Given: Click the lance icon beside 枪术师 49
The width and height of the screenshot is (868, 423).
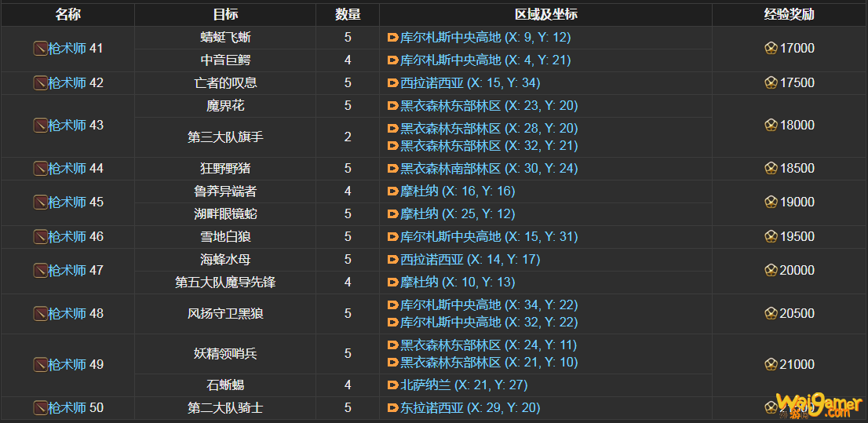Looking at the screenshot, I should click(x=40, y=365).
